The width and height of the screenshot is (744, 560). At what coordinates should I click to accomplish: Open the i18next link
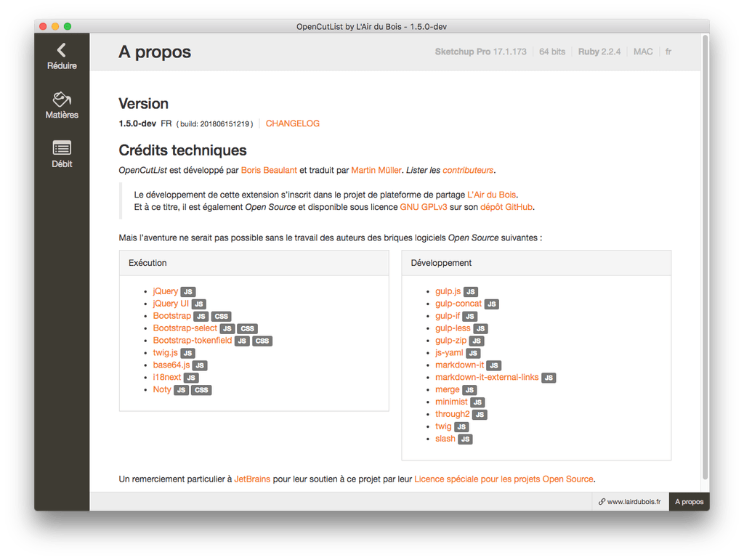click(x=167, y=378)
